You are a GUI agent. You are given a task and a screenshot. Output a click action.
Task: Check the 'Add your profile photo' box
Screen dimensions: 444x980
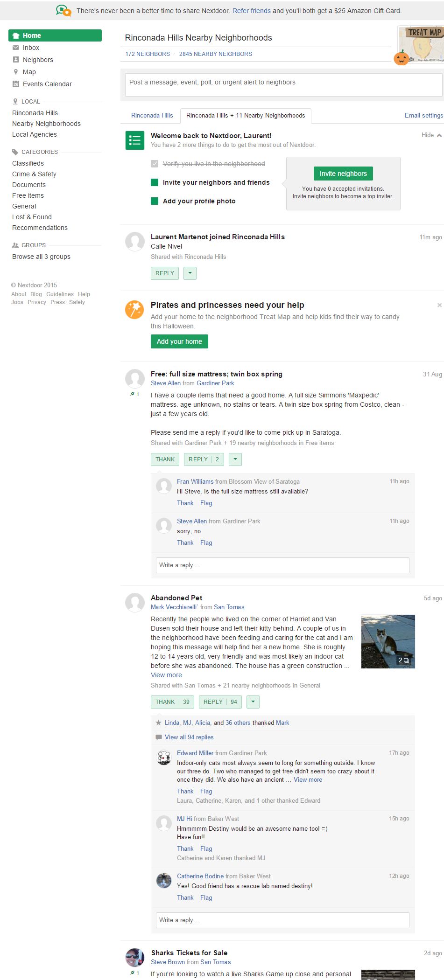(155, 201)
